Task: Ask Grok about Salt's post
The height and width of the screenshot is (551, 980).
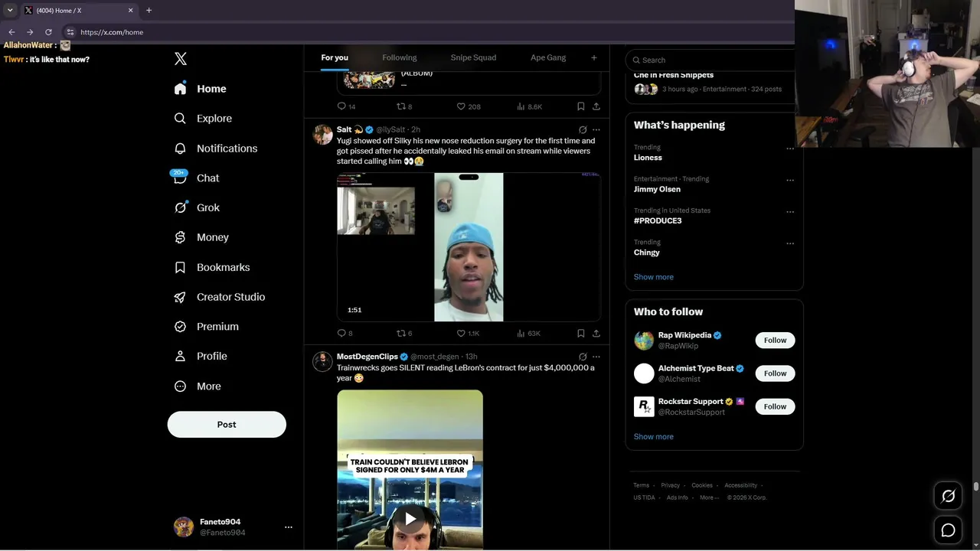Action: tap(583, 130)
